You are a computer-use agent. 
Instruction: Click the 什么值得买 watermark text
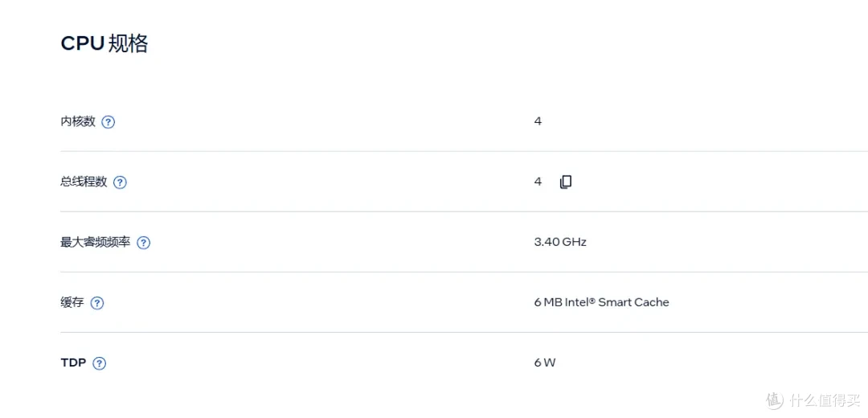825,400
